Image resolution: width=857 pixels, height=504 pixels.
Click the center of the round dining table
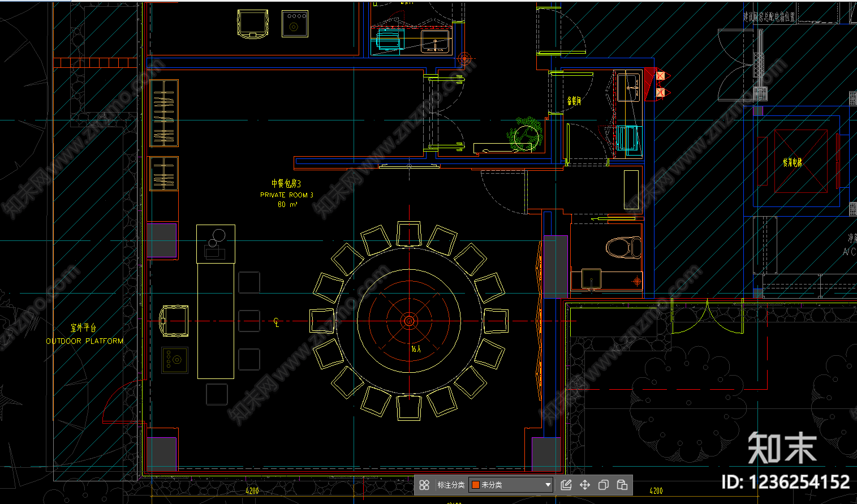pos(409,321)
